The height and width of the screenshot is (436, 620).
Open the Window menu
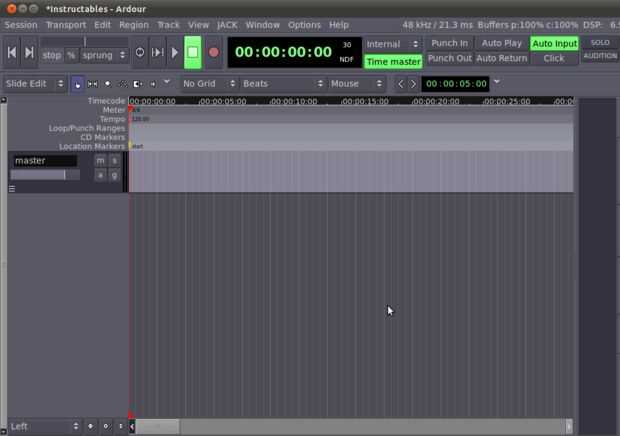pyautogui.click(x=263, y=25)
